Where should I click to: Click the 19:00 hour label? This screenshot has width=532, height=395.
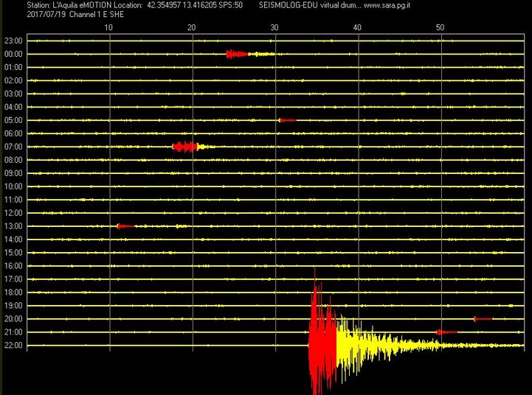13,306
